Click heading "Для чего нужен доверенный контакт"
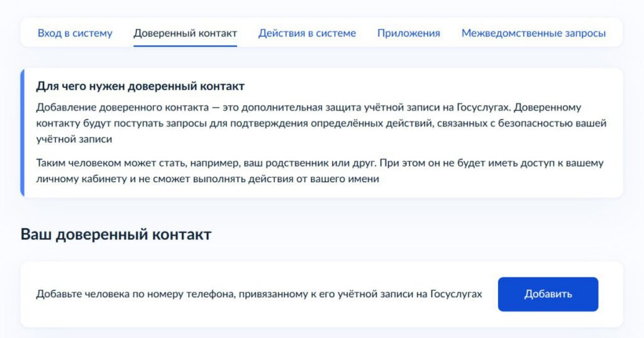 tap(140, 86)
